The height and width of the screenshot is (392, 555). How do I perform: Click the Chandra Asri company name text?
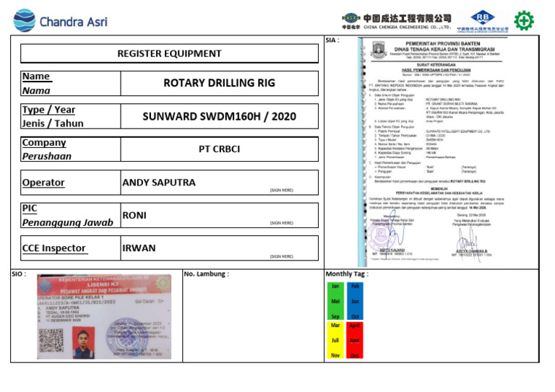pos(73,22)
